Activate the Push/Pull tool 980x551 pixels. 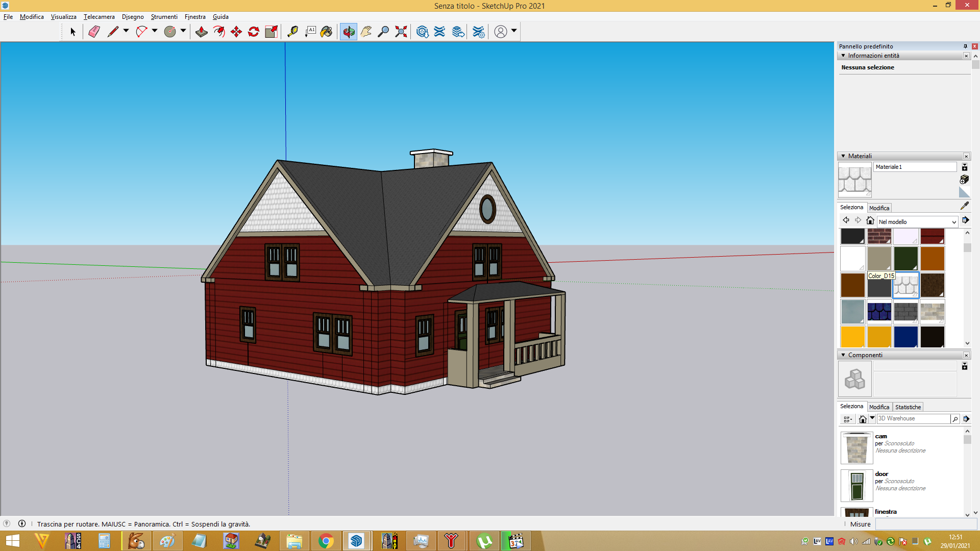[201, 32]
